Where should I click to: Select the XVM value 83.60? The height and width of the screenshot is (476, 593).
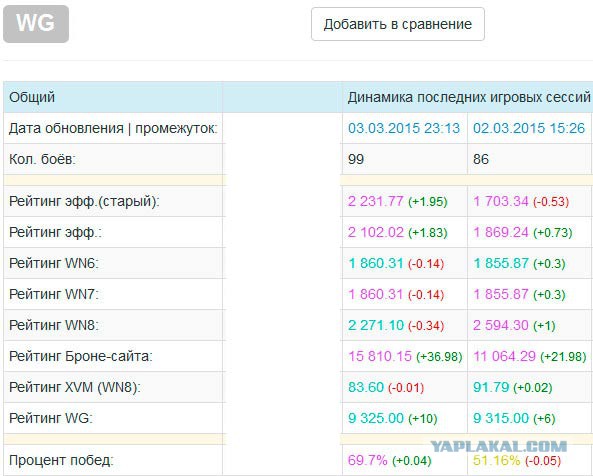point(366,387)
